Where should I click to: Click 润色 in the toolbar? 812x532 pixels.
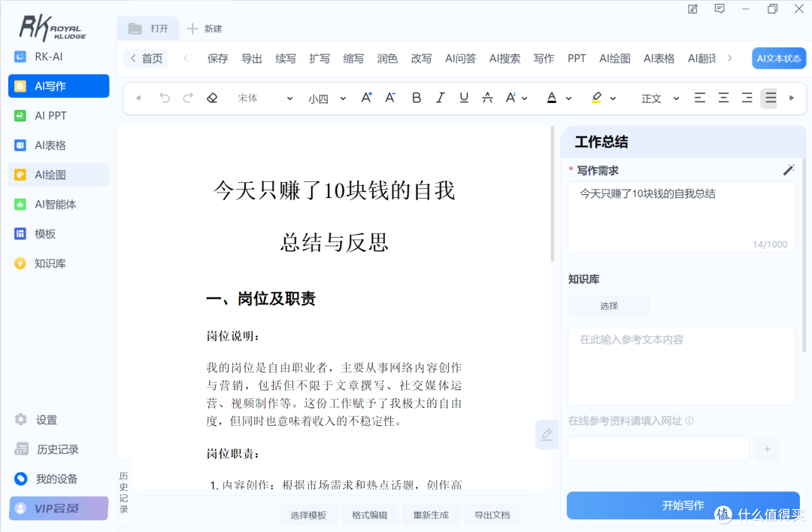(387, 59)
